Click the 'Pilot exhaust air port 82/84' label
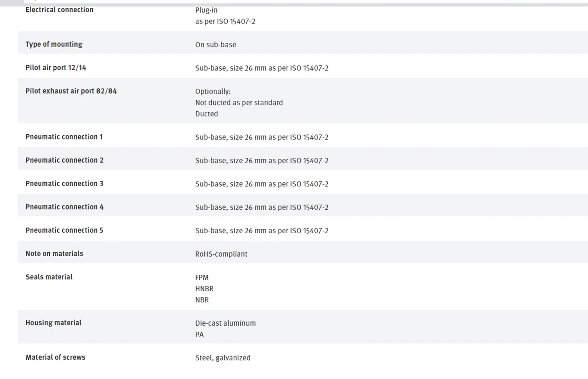The height and width of the screenshot is (379, 588). click(71, 91)
